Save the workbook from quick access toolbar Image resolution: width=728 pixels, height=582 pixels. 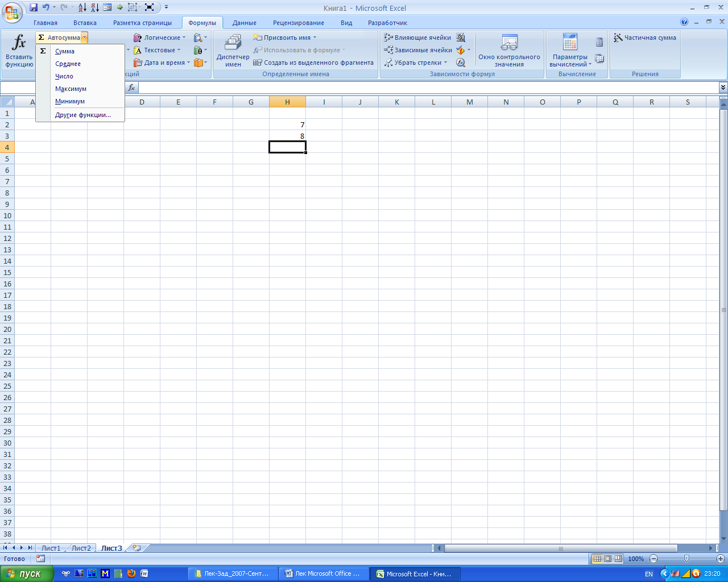click(x=34, y=7)
